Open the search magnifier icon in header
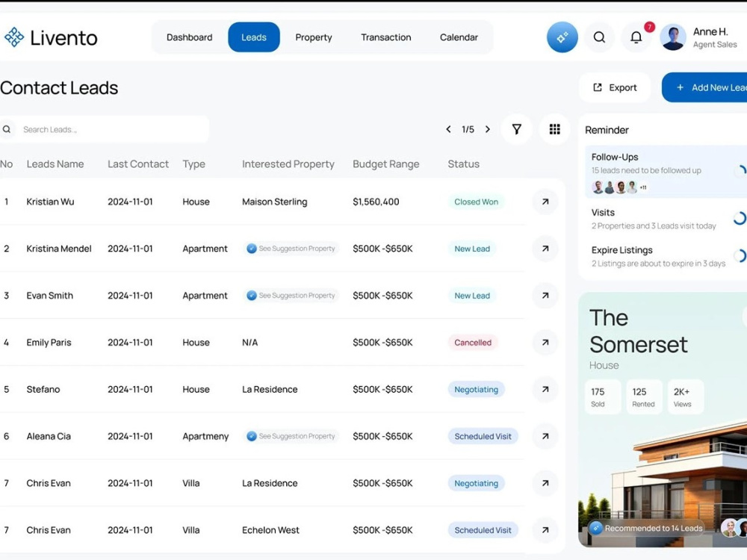The height and width of the screenshot is (560, 747). (599, 37)
